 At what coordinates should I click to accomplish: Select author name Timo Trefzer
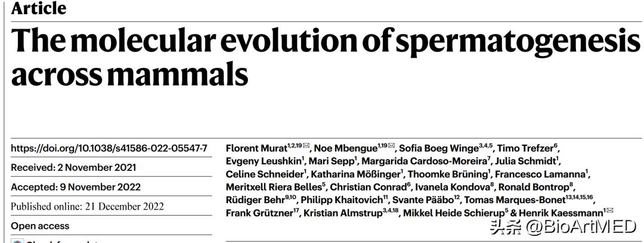coord(527,148)
